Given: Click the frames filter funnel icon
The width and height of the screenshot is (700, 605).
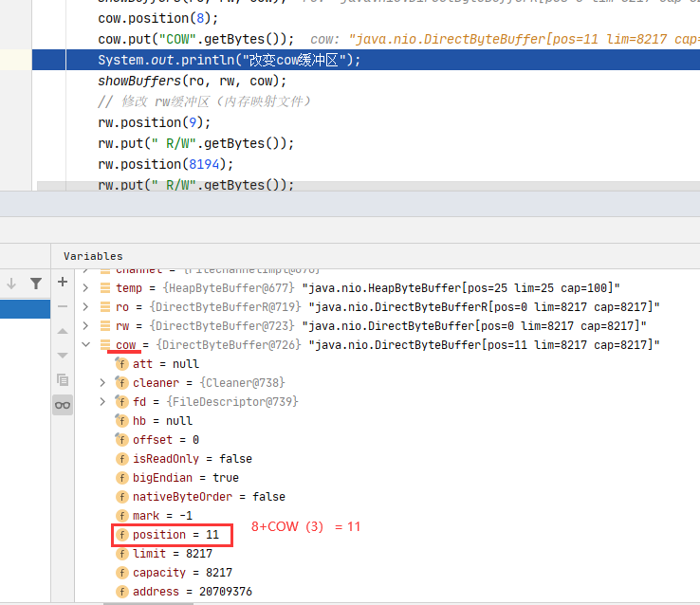Looking at the screenshot, I should tap(35, 283).
